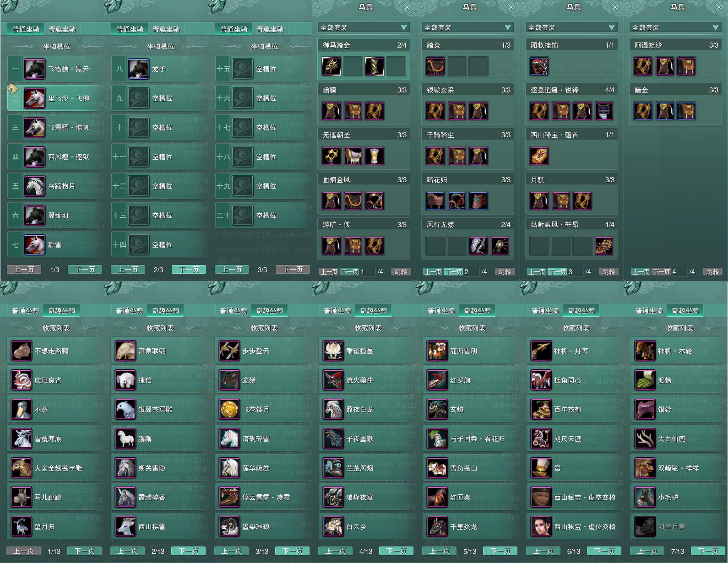Select empty mount slot 十五
The height and width of the screenshot is (563, 728).
pos(263,69)
